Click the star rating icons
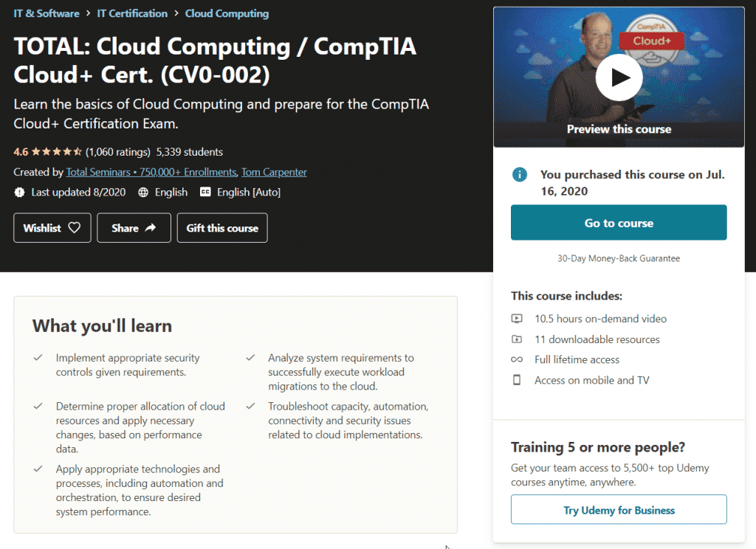 [x=57, y=152]
